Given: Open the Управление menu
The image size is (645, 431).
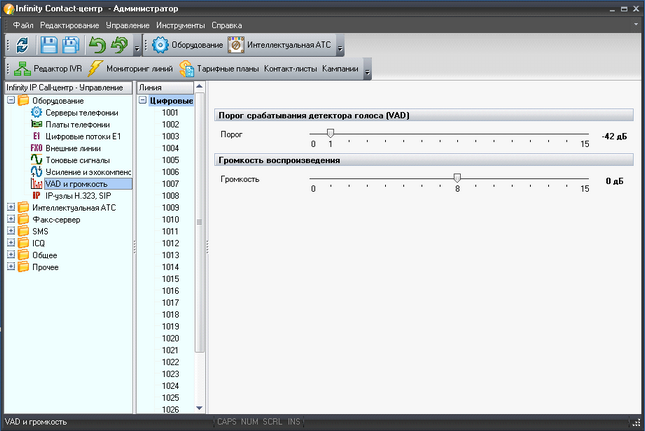Looking at the screenshot, I should pyautogui.click(x=128, y=25).
